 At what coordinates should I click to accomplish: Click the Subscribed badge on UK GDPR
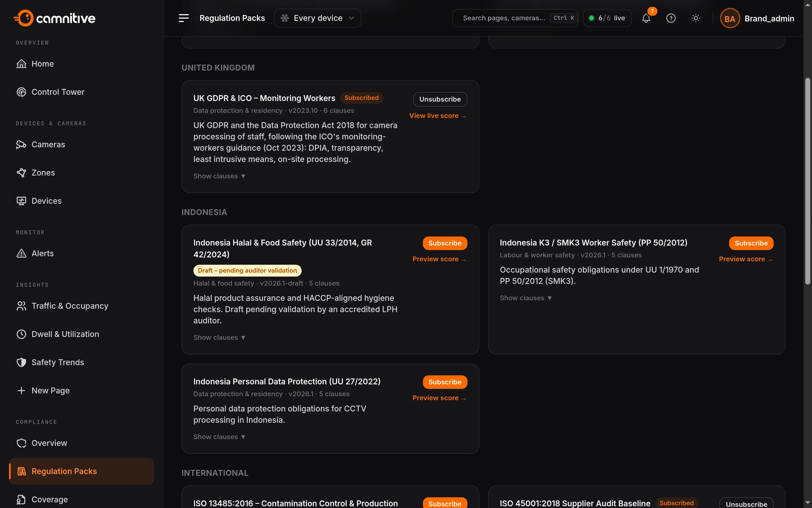tap(361, 98)
